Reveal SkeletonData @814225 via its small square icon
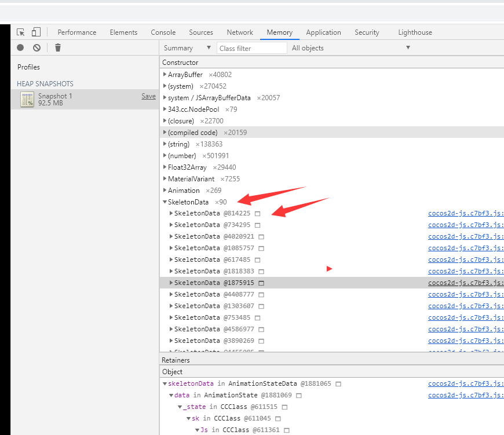Viewport: 504px width, 435px height. pyautogui.click(x=257, y=214)
